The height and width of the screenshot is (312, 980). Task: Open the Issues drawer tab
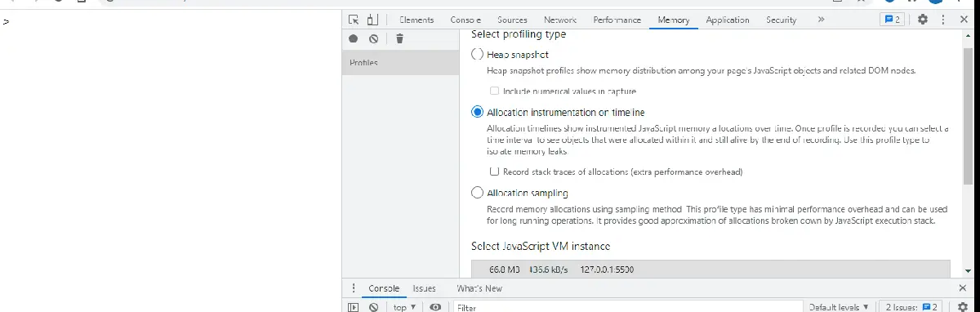424,288
